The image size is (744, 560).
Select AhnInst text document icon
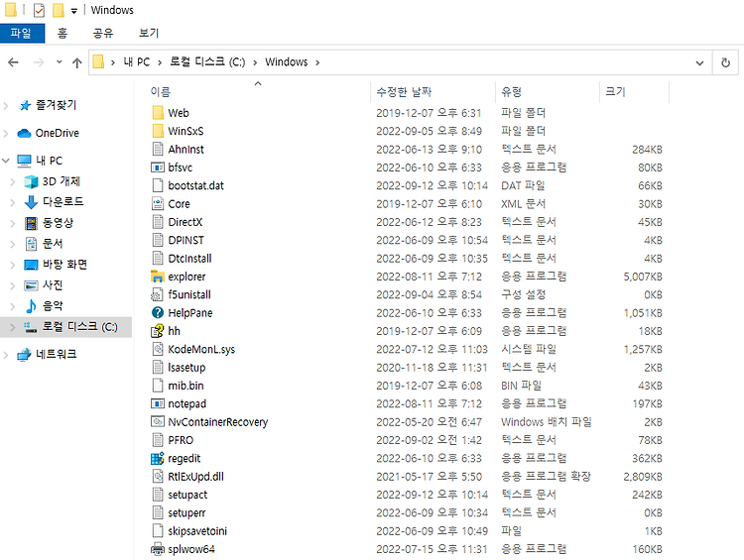point(158,150)
